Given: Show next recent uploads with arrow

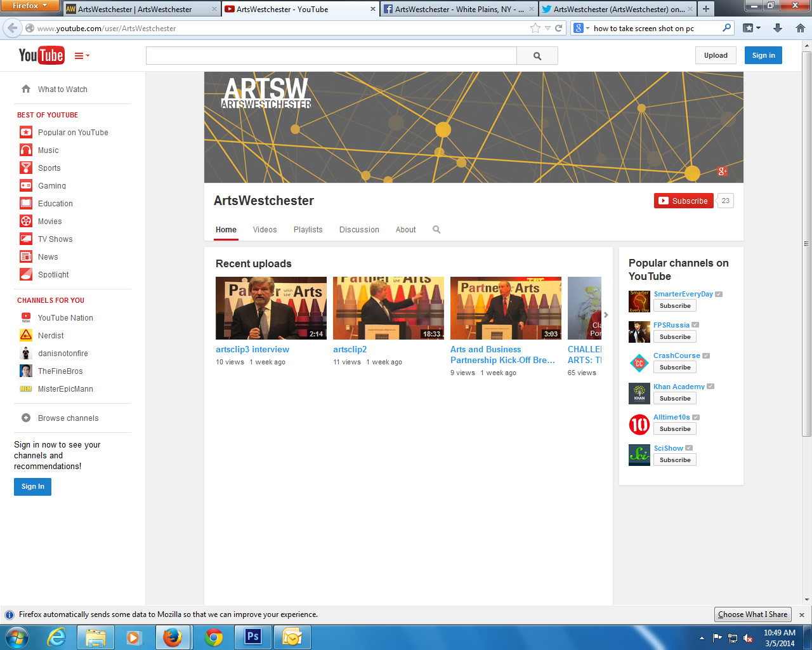Looking at the screenshot, I should point(606,315).
